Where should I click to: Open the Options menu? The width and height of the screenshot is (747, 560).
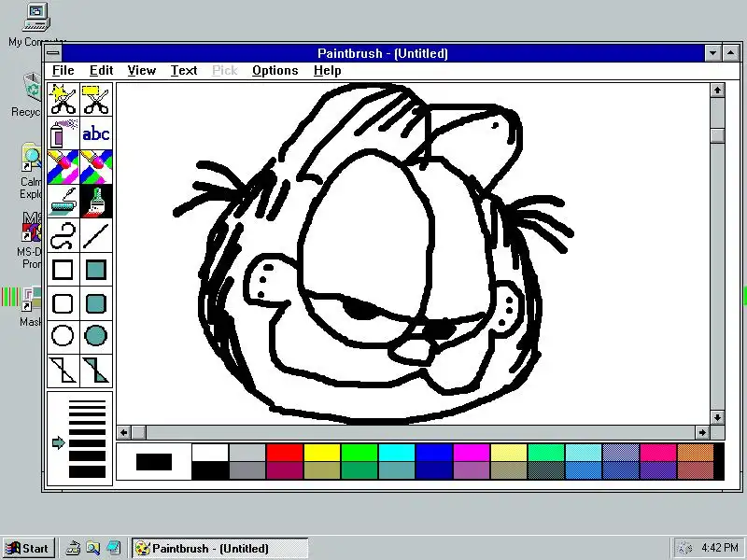point(275,71)
